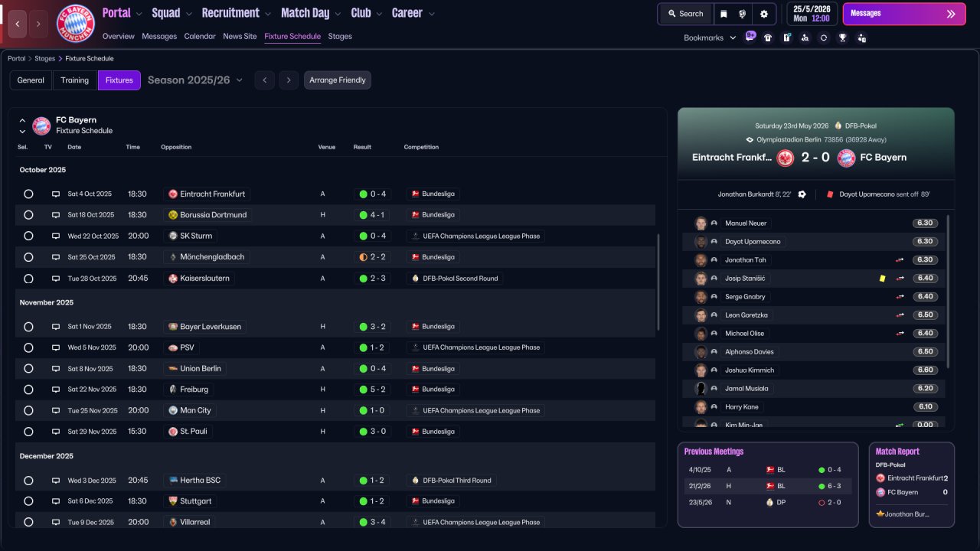Expand the Bookmarks dropdown
Viewport: 980px width, 551px height.
710,37
